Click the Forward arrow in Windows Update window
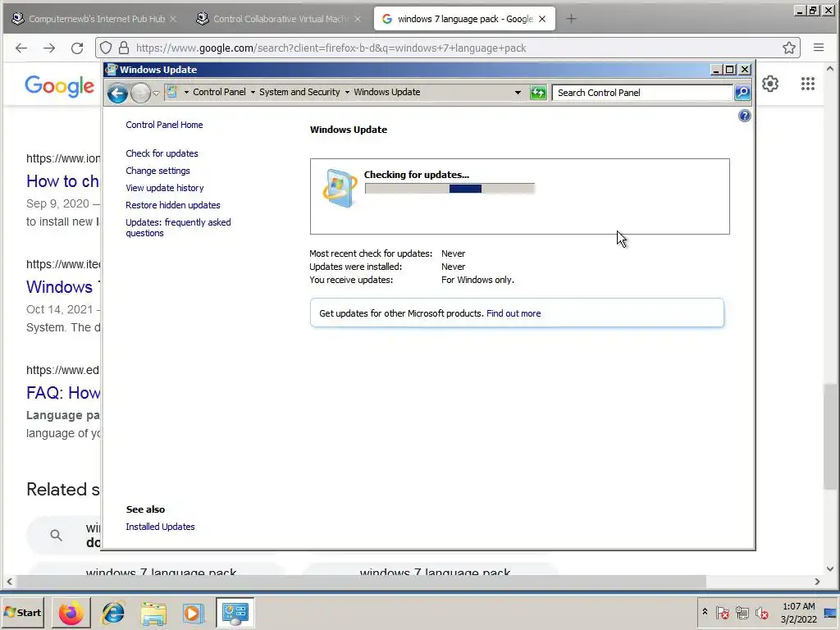This screenshot has height=630, width=840. [140, 94]
